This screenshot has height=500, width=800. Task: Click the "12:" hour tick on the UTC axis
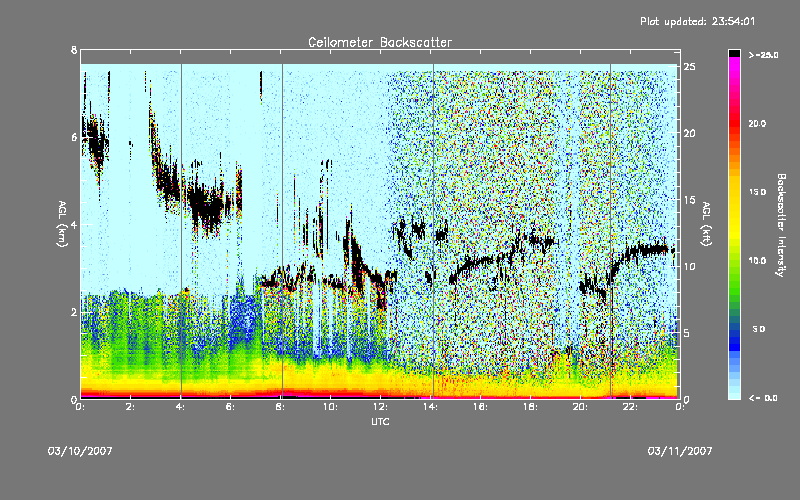coord(380,407)
